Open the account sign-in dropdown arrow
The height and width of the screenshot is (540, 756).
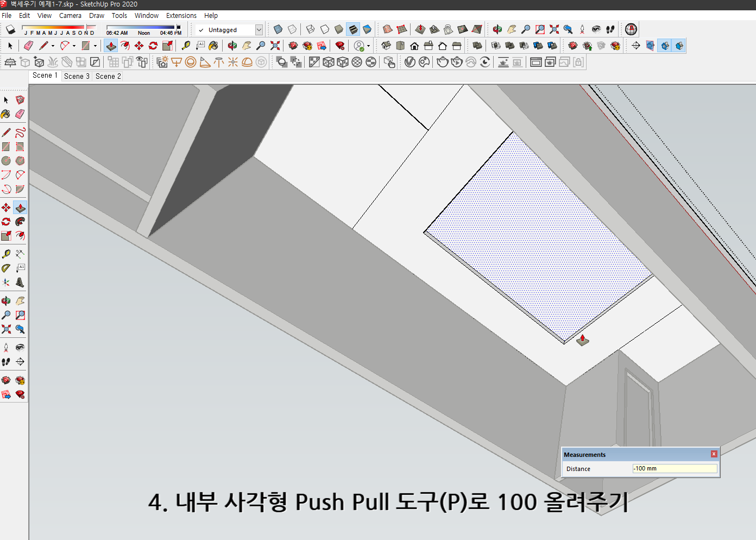click(369, 46)
